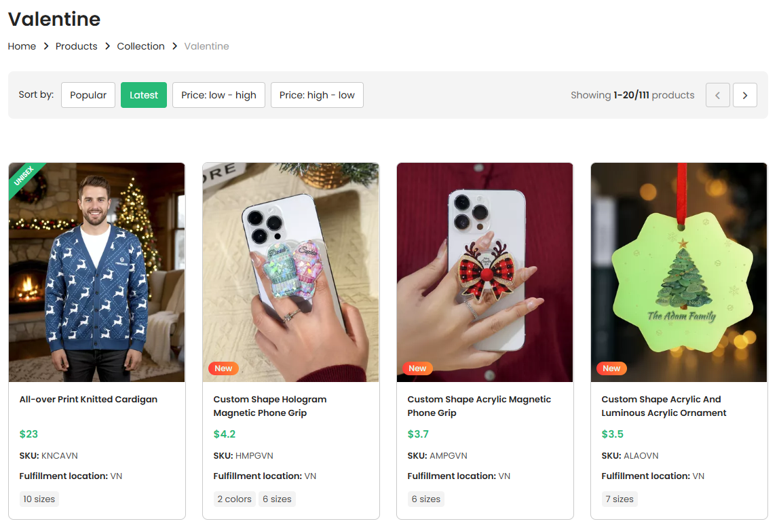779x532 pixels.
Task: Click the green luminous ornament image
Action: point(679,272)
